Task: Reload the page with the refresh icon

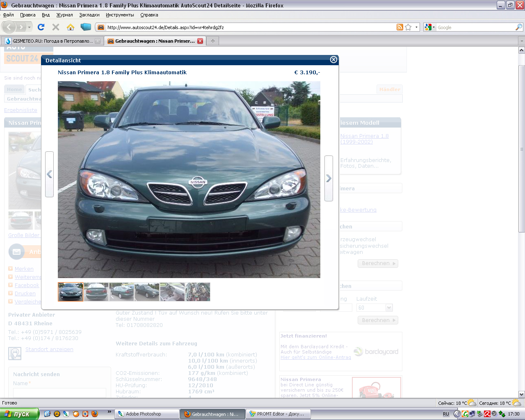Action: pyautogui.click(x=41, y=27)
